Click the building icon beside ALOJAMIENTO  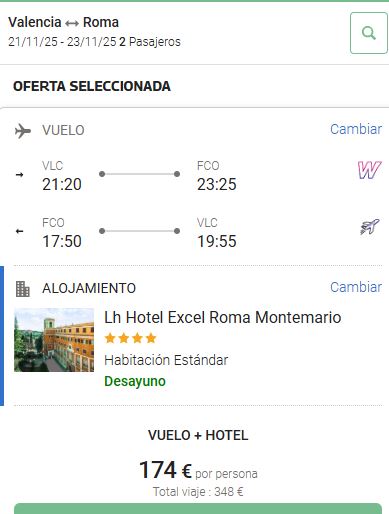[23, 289]
